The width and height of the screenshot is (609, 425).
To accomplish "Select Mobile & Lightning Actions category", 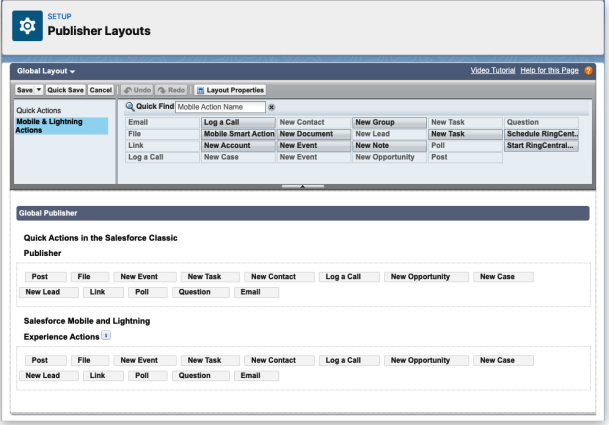I will click(x=61, y=126).
